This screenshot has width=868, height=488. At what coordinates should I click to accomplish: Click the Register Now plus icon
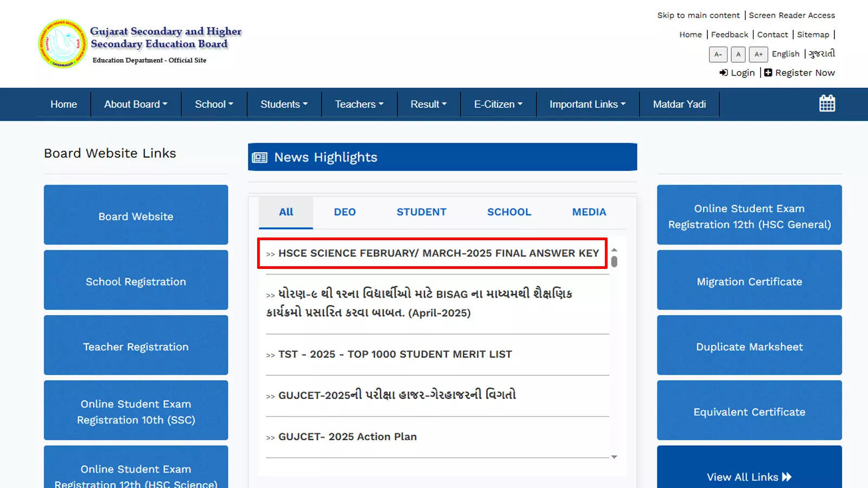coord(768,73)
